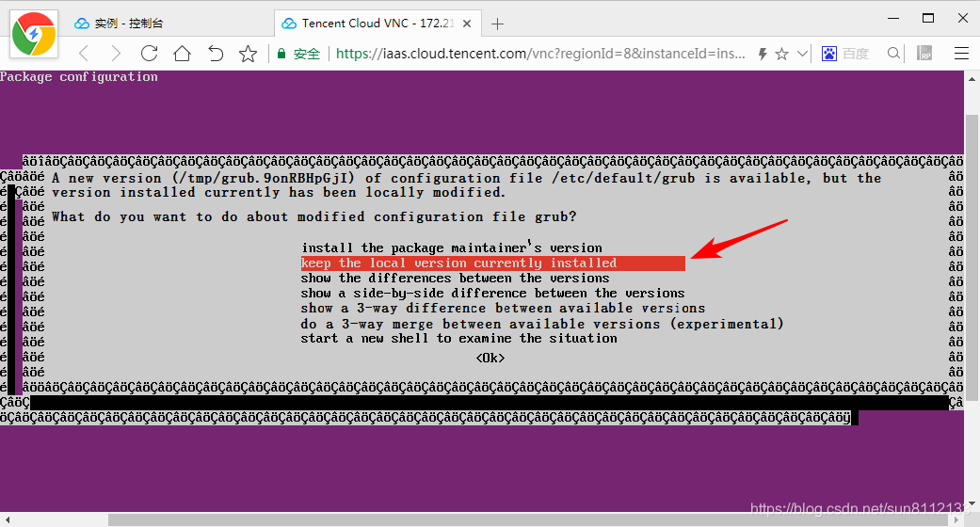Viewport: 980px width, 527px height.
Task: Click the magnifier search icon
Action: [893, 54]
